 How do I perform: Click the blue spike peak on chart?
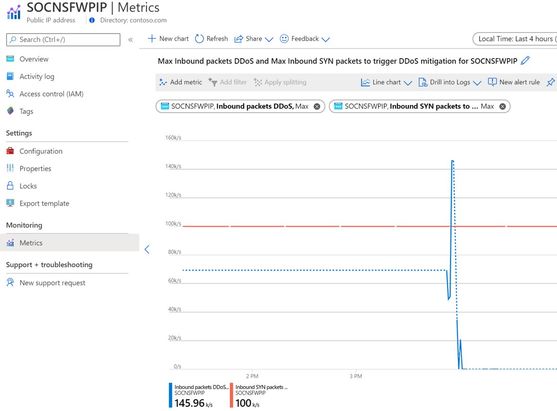tap(452, 161)
